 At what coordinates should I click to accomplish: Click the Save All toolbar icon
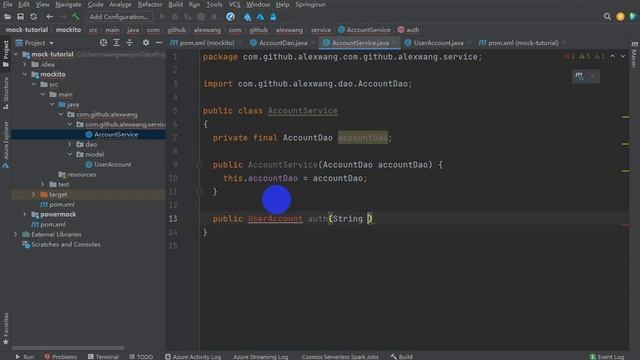tap(20, 17)
